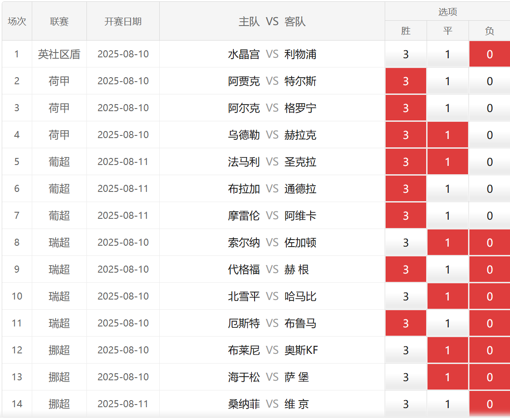Image resolution: width=510 pixels, height=420 pixels.
Task: Select draw option 1 for 阿贾克 VS 特尔斯
Action: point(447,81)
